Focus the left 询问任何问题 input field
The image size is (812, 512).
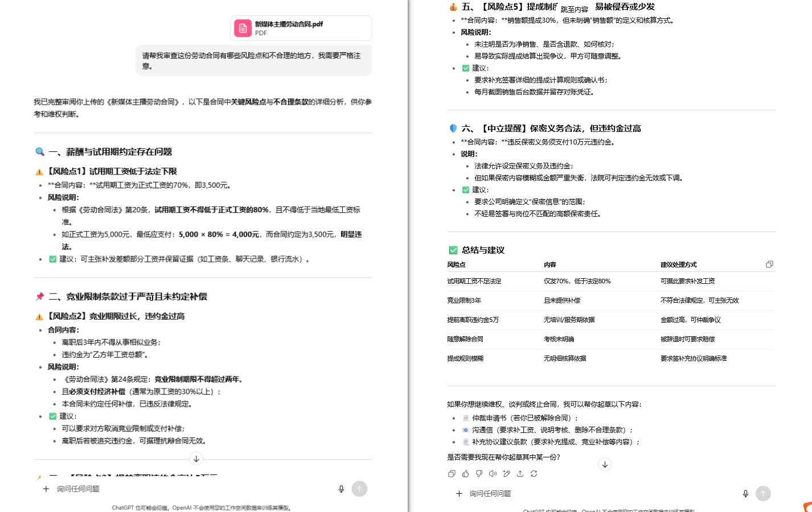click(x=194, y=489)
